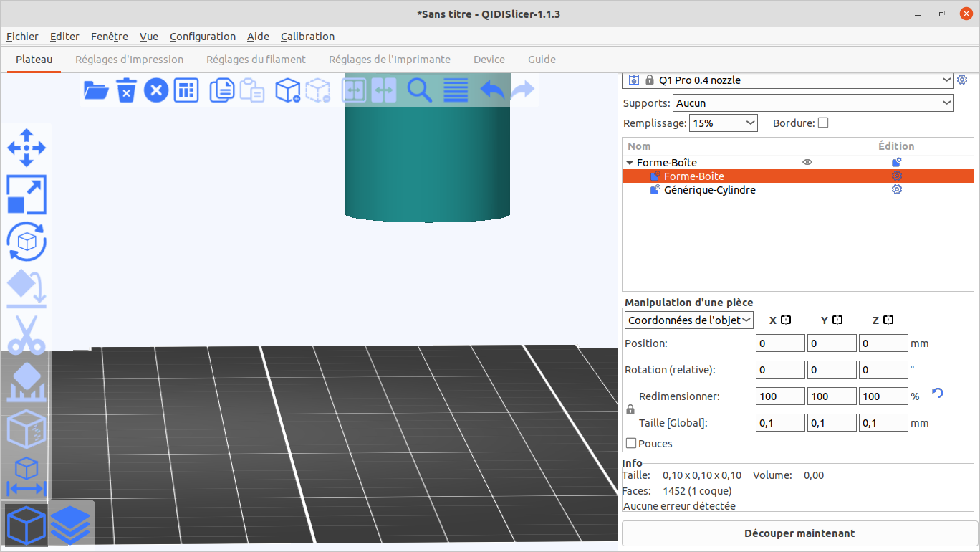980x552 pixels.
Task: Choose the Cut scissors tool
Action: (x=27, y=335)
